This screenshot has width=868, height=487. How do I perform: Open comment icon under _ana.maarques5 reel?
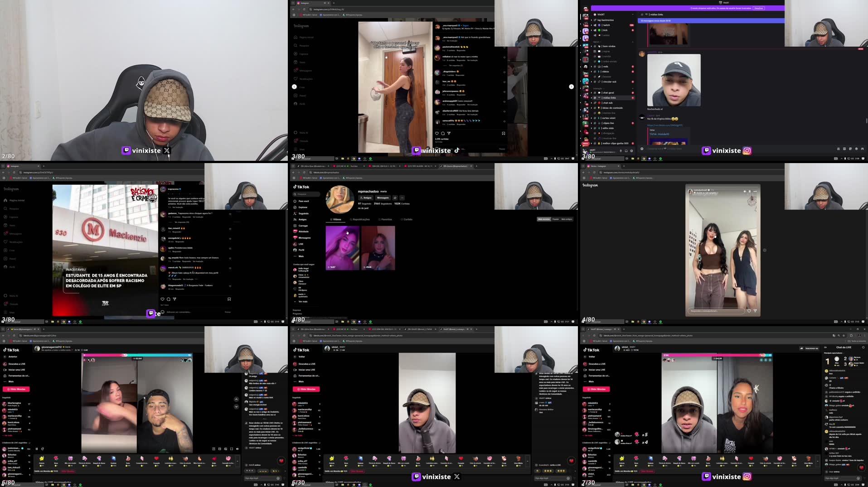click(x=443, y=133)
